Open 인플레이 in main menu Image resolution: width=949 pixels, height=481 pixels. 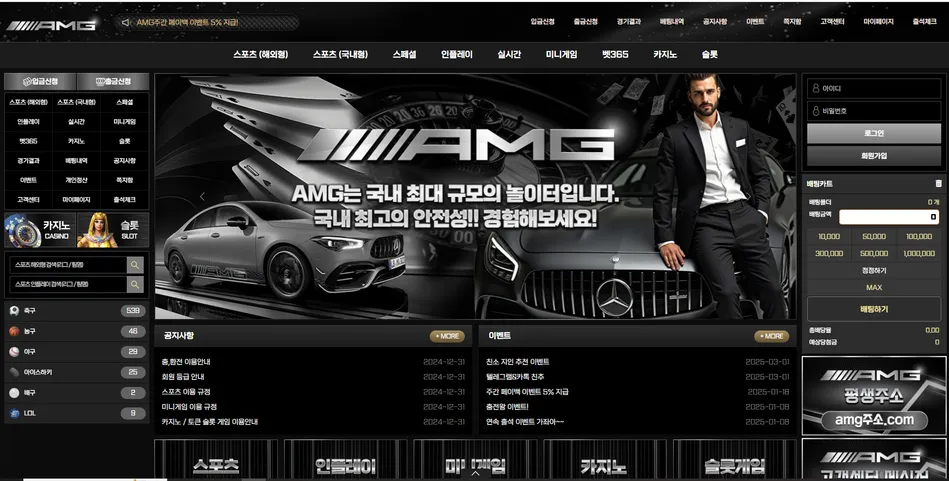pyautogui.click(x=456, y=54)
